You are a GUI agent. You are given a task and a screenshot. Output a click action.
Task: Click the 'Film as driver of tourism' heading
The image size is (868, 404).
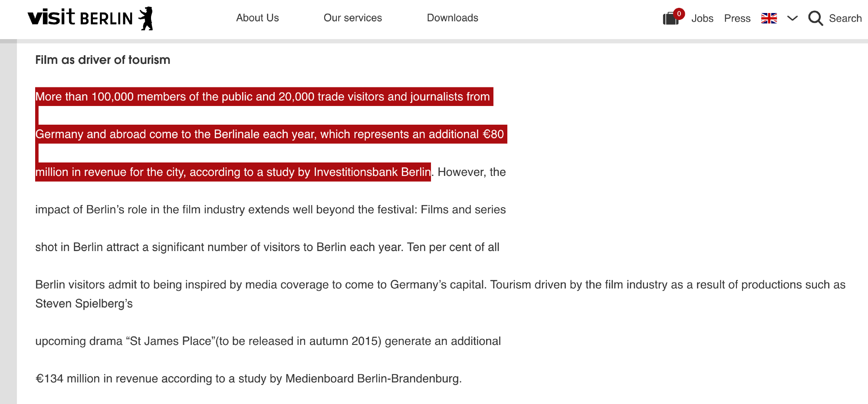point(102,60)
